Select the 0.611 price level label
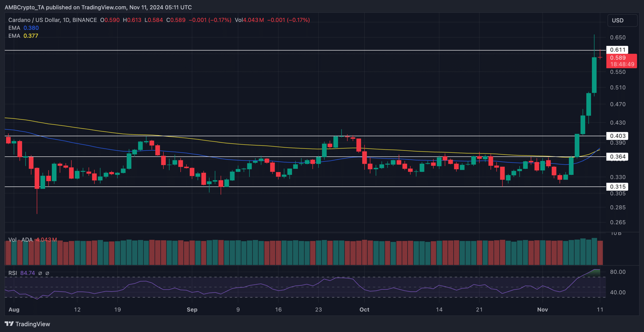This screenshot has width=644, height=332. click(617, 50)
